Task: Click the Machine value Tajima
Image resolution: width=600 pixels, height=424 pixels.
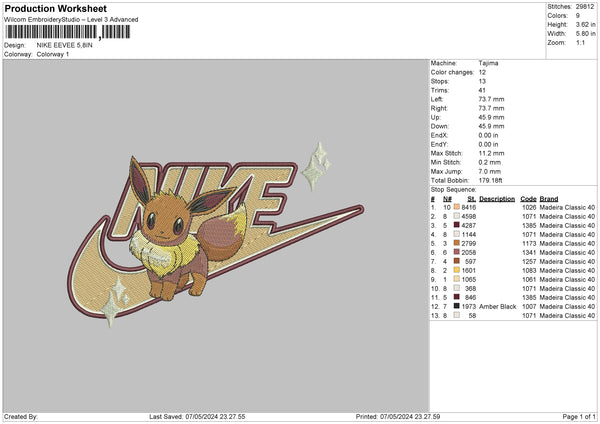Action: [x=488, y=62]
